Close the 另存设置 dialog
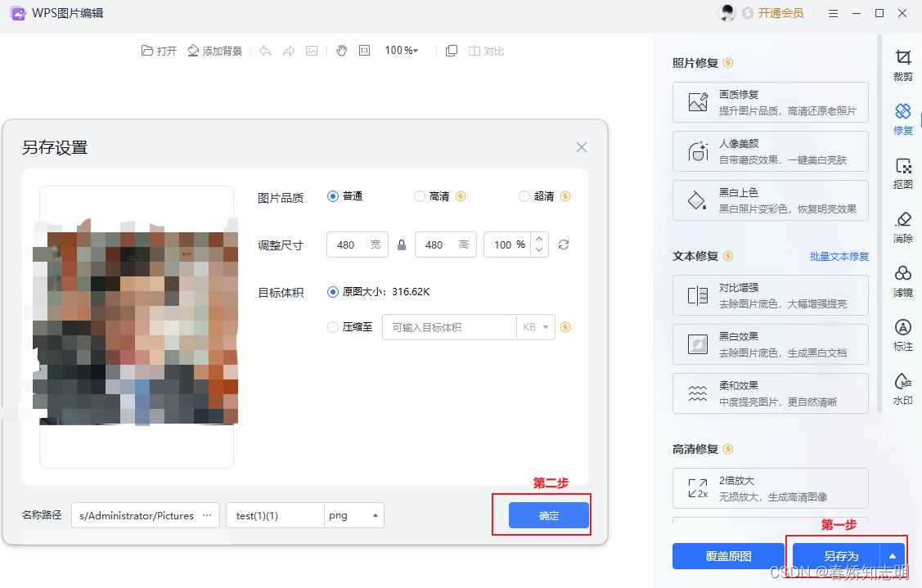The image size is (922, 588). [x=582, y=147]
